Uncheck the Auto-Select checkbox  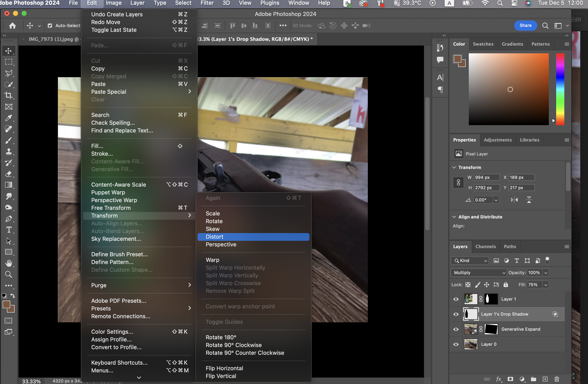click(50, 26)
